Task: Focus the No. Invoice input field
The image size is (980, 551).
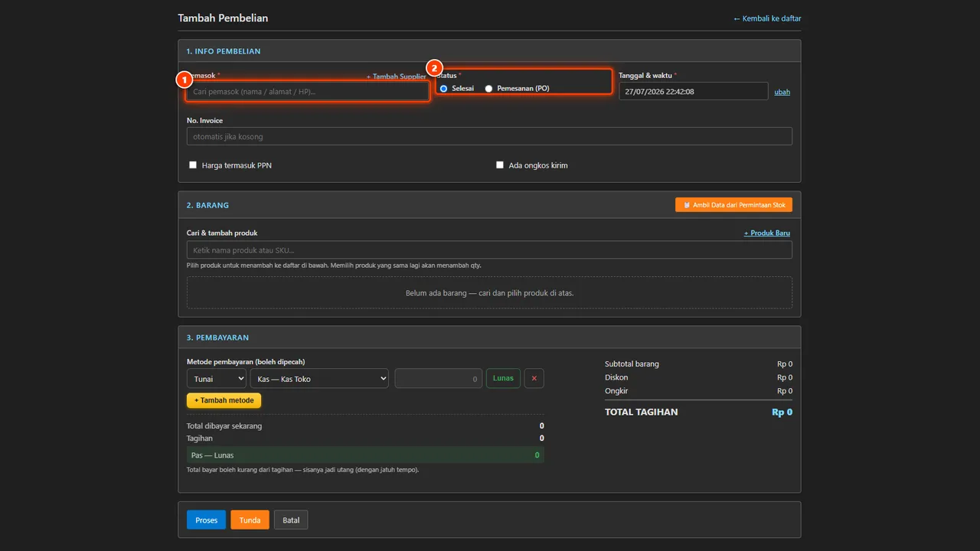Action: [489, 136]
